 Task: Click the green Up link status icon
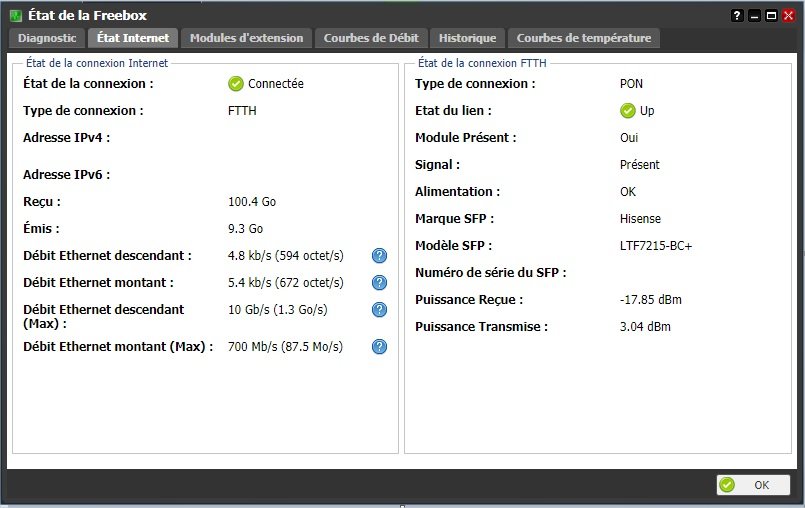pyautogui.click(x=628, y=111)
